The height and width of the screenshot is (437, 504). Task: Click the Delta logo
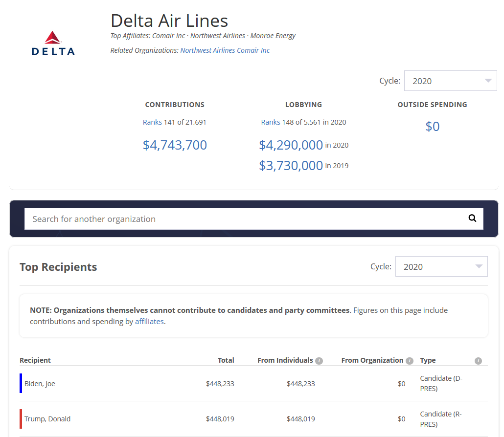pyautogui.click(x=53, y=44)
